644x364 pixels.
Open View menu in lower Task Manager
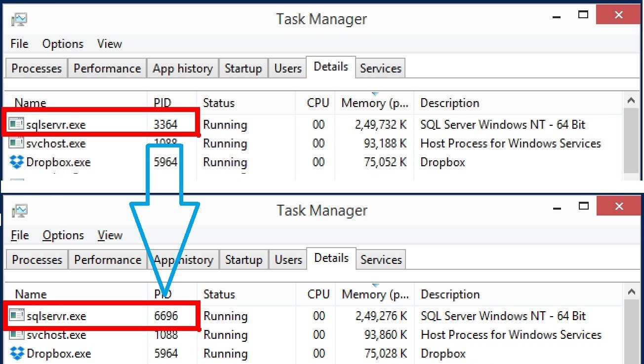[x=110, y=235]
